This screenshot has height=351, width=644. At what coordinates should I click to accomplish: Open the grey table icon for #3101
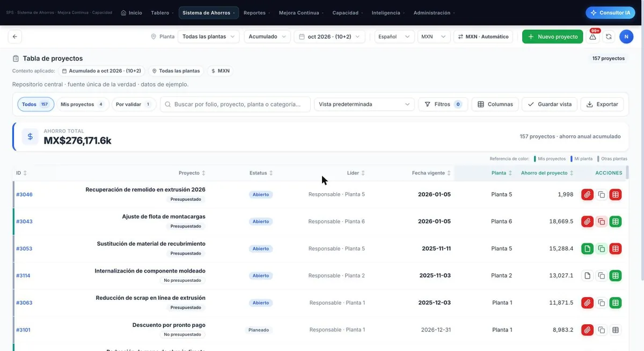[x=616, y=330]
